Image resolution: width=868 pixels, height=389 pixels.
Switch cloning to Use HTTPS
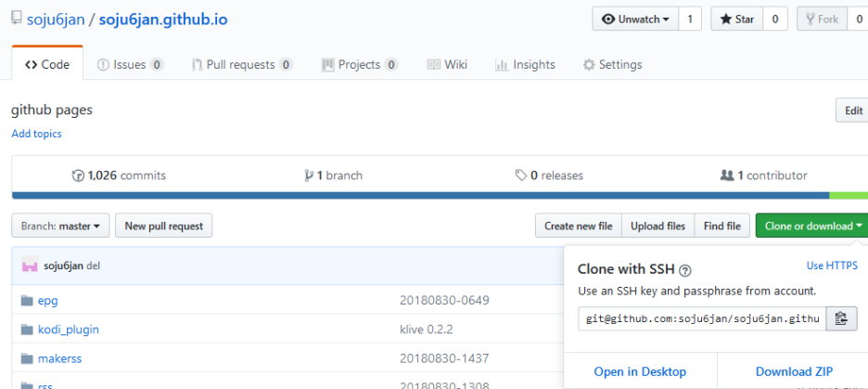coord(832,266)
